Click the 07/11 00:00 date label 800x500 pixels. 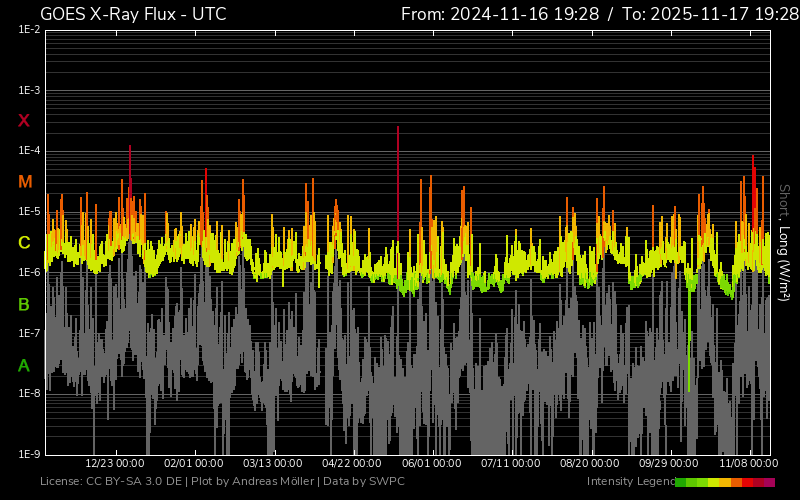(510, 464)
